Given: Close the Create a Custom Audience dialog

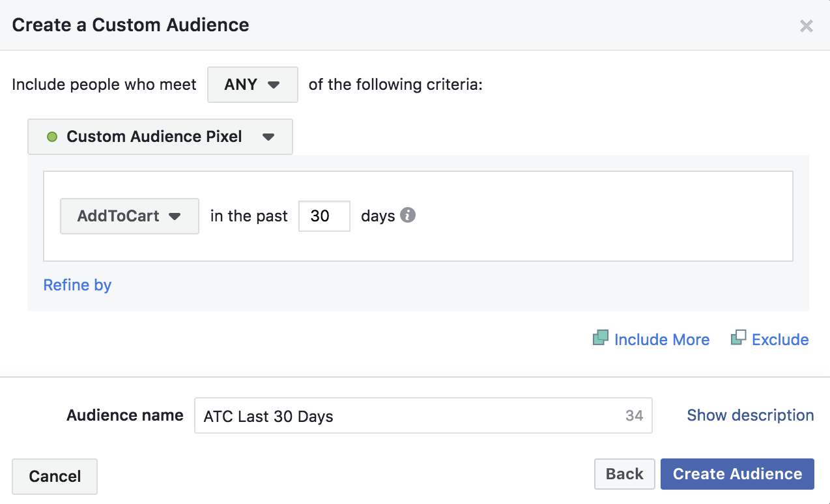Looking at the screenshot, I should [x=807, y=26].
